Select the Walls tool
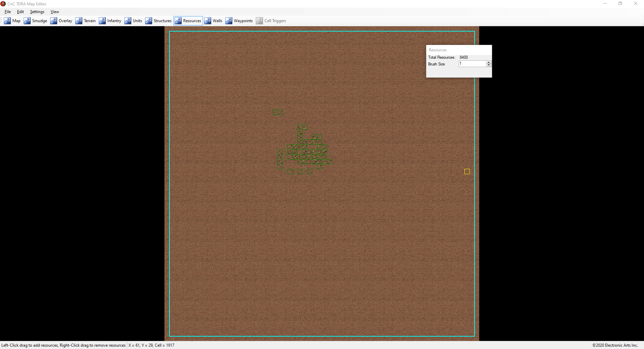644x349 pixels. pos(213,21)
